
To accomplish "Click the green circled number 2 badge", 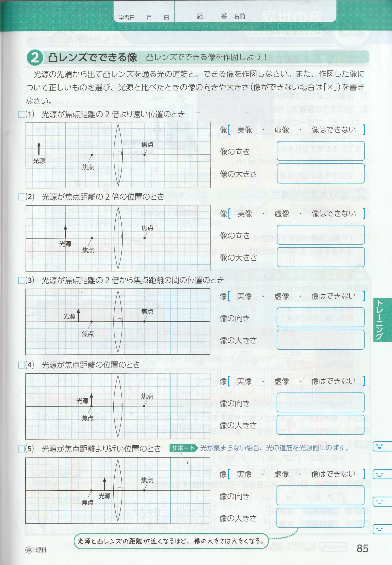I will 34,58.
